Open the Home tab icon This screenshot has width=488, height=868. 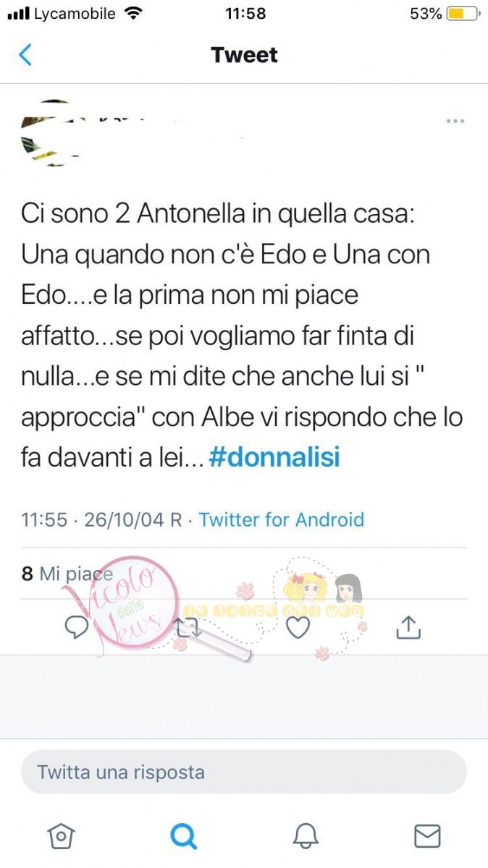point(61,836)
